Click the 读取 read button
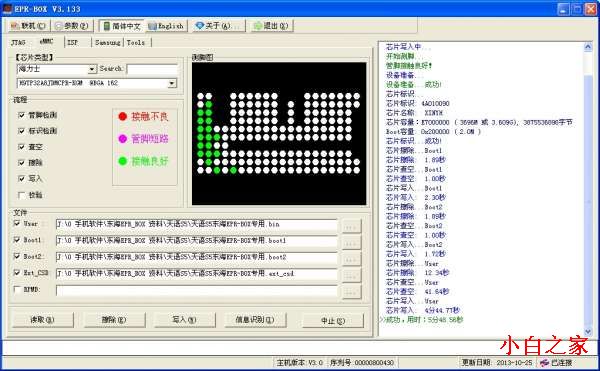The height and width of the screenshot is (371, 600). [x=42, y=320]
